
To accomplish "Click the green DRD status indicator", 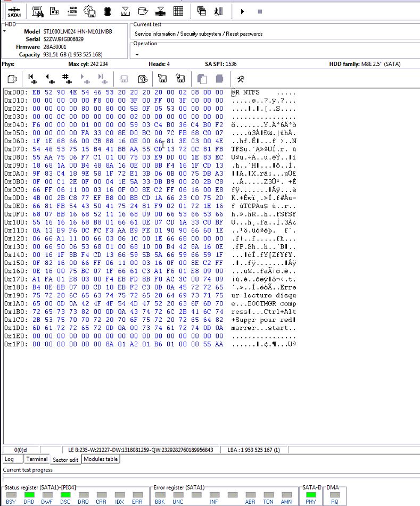I will [x=29, y=495].
